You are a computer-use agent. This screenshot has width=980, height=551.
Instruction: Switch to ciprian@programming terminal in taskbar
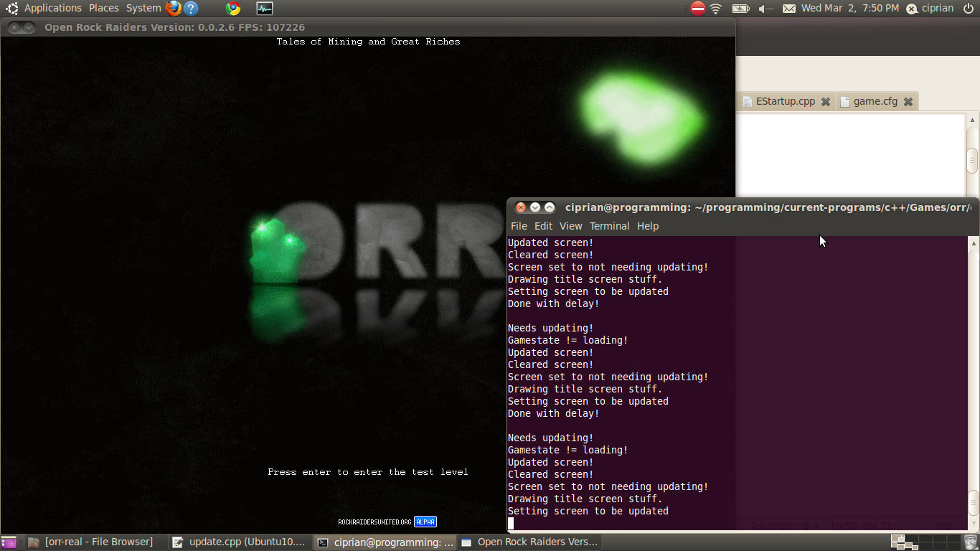[385, 542]
